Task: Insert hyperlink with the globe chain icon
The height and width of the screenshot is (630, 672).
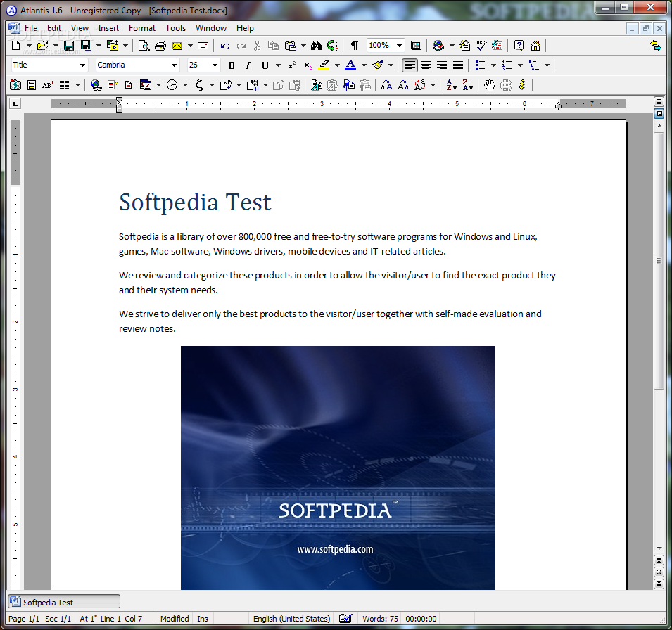Action: (96, 85)
